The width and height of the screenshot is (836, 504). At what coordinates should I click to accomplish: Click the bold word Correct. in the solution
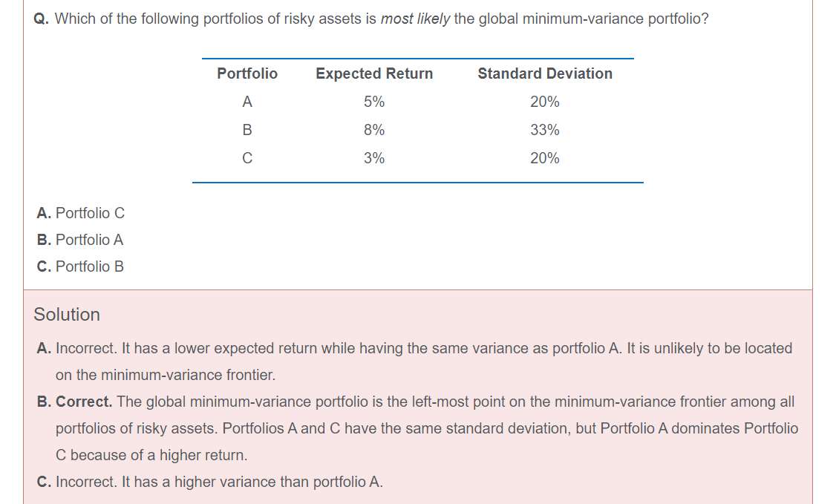click(84, 402)
